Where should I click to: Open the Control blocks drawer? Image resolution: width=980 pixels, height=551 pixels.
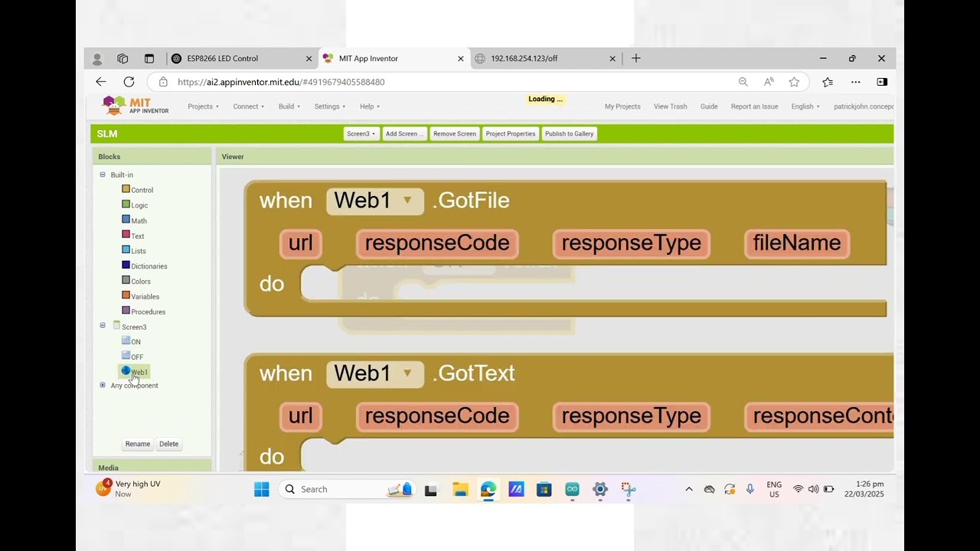[x=138, y=190]
